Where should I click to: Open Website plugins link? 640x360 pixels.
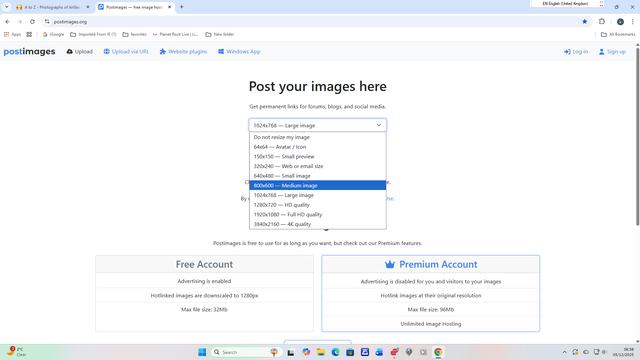point(183,51)
